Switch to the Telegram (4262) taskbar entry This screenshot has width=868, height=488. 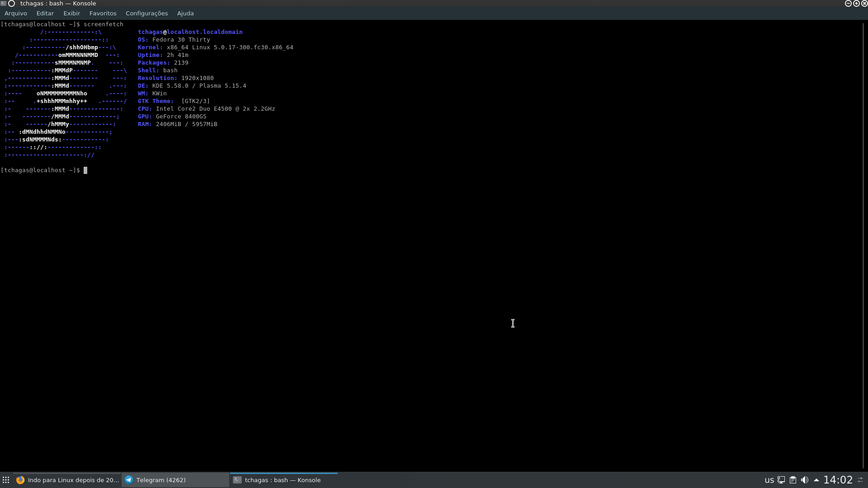click(175, 480)
